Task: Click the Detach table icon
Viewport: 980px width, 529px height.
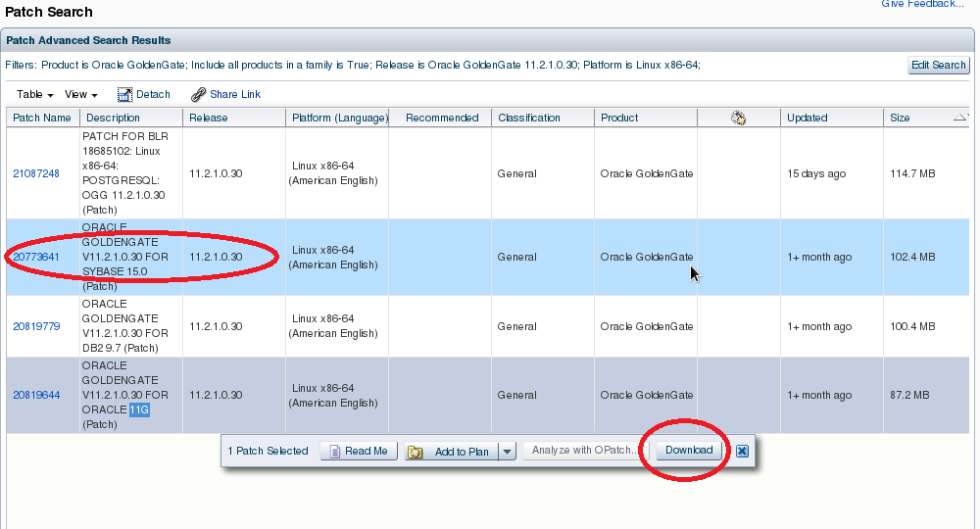Action: click(x=124, y=95)
